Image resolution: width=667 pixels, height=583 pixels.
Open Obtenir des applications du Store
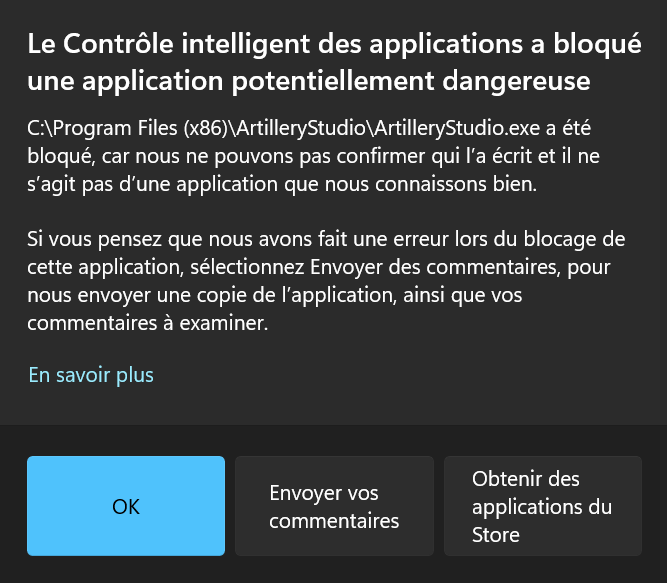(x=542, y=506)
